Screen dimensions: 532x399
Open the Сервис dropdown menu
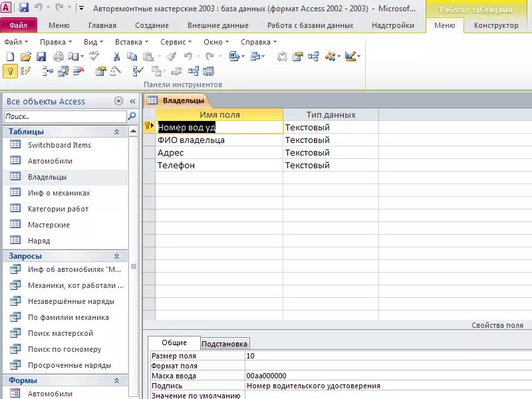point(176,42)
